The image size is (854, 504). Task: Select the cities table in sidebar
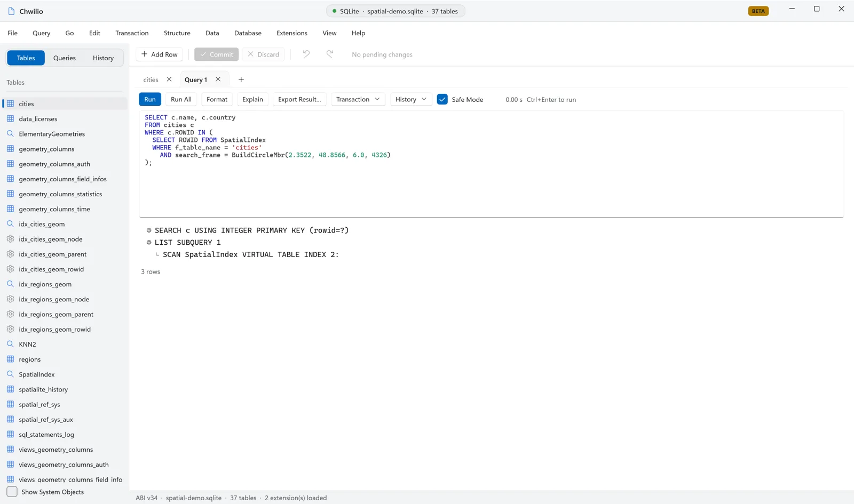tap(65, 103)
